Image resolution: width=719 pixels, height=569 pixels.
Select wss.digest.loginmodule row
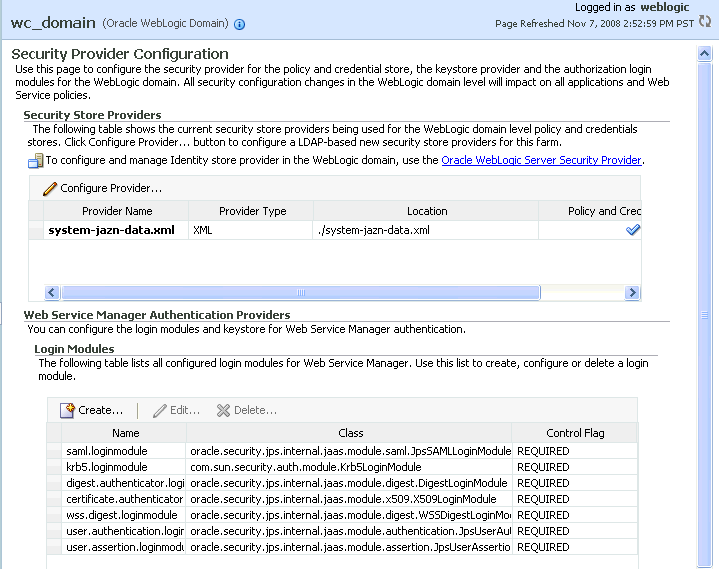click(x=342, y=515)
